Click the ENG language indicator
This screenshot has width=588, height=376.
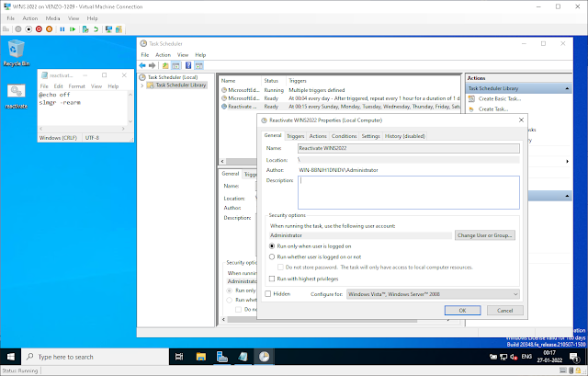526,357
